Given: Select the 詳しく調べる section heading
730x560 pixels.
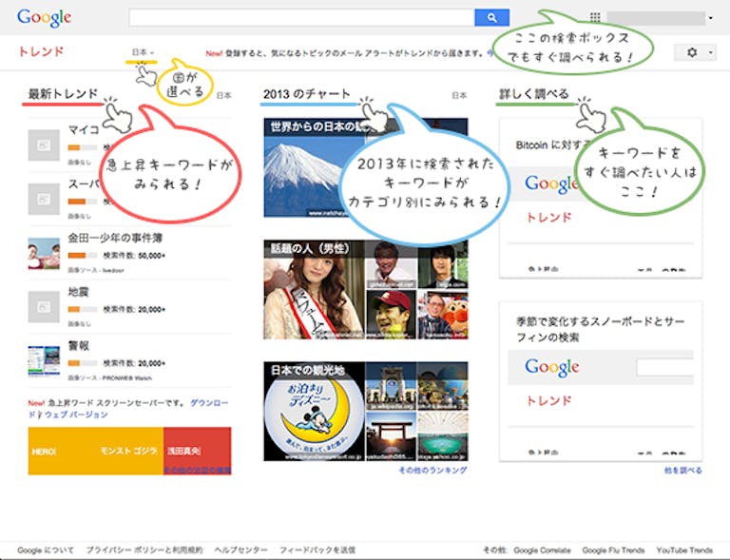Looking at the screenshot, I should (x=533, y=94).
